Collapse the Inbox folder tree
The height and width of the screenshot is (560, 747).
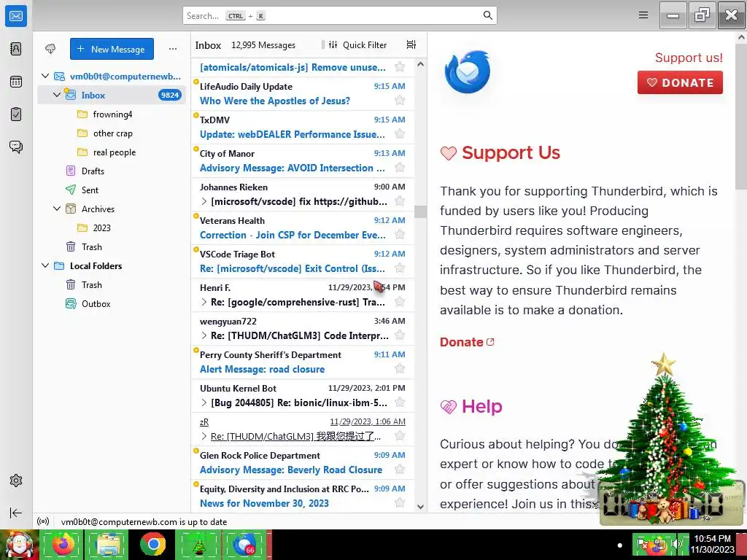tap(57, 95)
